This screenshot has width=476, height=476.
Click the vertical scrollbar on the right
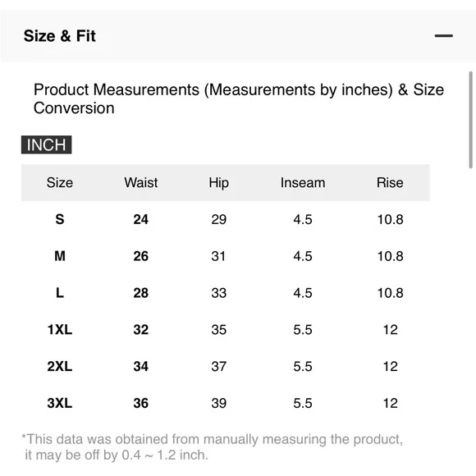click(x=470, y=120)
